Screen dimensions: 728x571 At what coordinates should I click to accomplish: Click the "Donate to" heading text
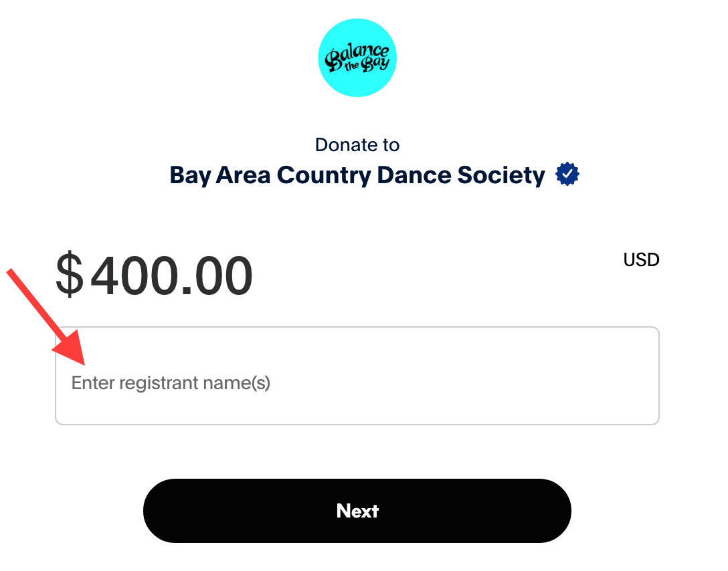pyautogui.click(x=357, y=145)
